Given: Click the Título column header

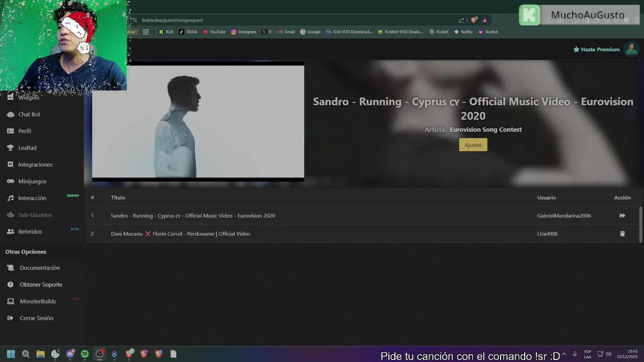Looking at the screenshot, I should pyautogui.click(x=118, y=198).
